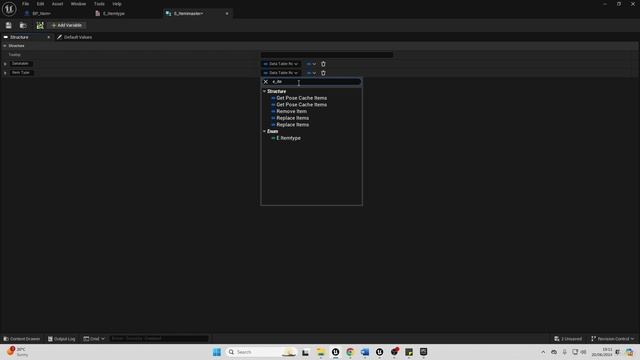This screenshot has height=360, width=640.
Task: Click the Item Type variable name field
Action: pos(21,73)
